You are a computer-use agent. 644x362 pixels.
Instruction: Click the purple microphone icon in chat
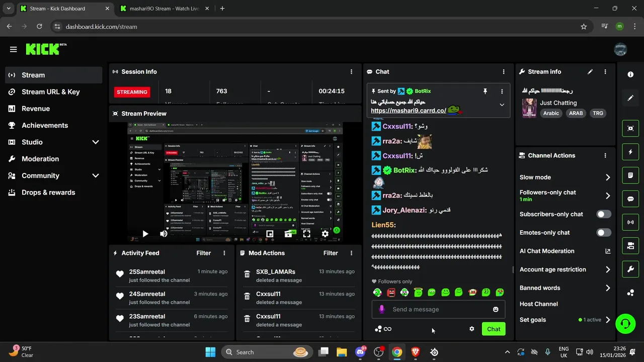tap(382, 309)
